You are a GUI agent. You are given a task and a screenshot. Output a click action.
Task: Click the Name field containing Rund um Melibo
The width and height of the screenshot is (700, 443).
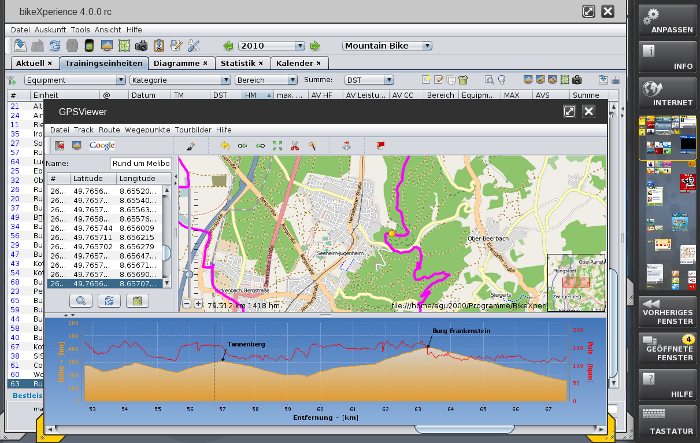(x=141, y=163)
